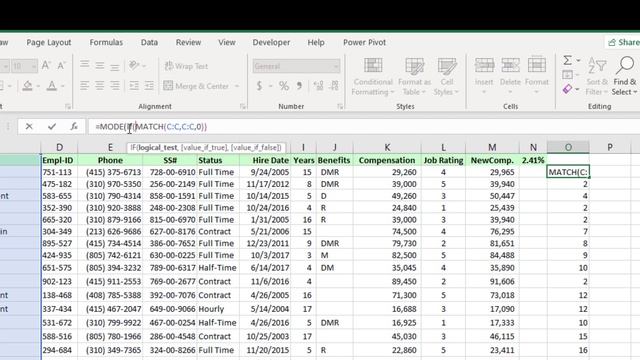Cancel formula entry with the X button
The image size is (640, 360).
tap(29, 127)
